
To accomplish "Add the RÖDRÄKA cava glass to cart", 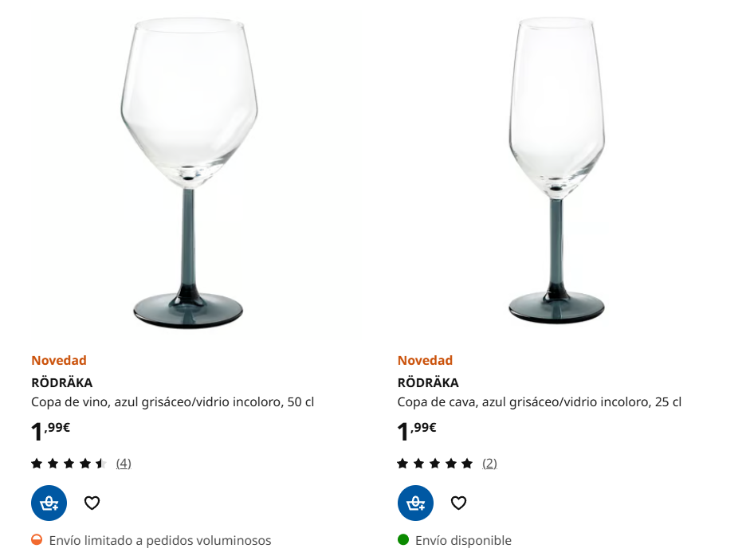I will click(415, 503).
